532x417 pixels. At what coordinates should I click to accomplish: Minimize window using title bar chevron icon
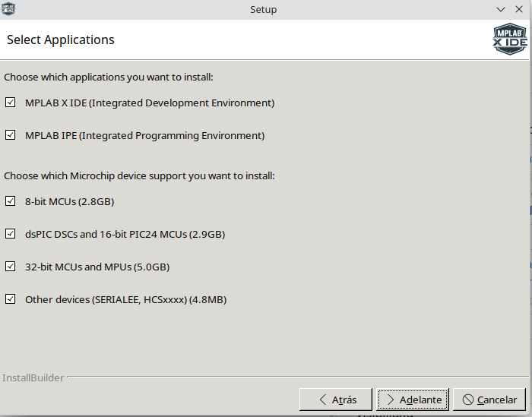click(x=501, y=9)
